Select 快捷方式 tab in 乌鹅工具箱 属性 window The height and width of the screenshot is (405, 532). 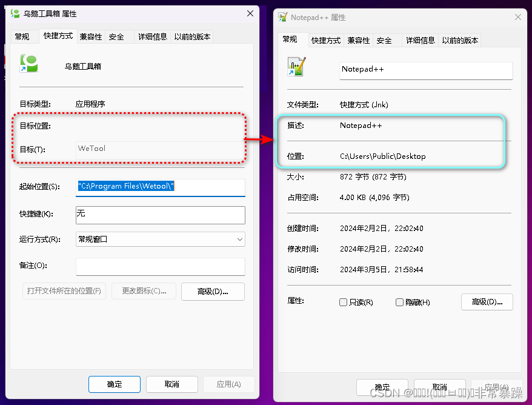point(58,36)
